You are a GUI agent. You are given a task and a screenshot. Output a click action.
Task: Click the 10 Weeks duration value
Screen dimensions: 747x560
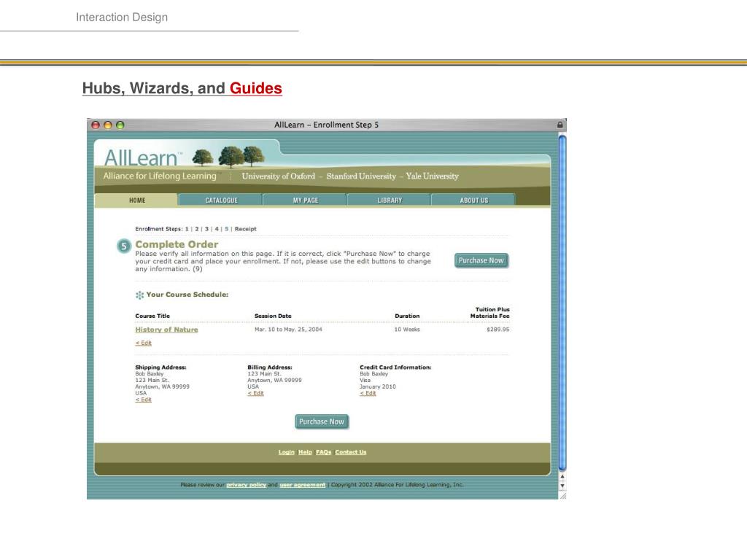[407, 330]
